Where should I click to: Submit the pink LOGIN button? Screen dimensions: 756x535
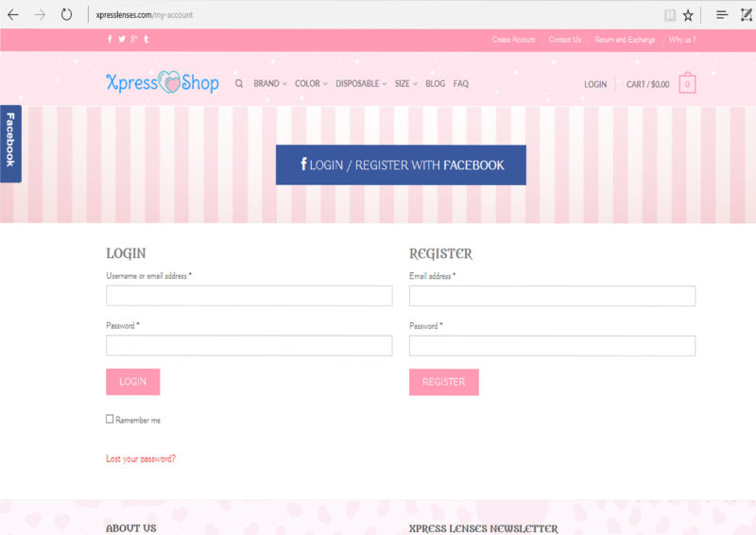[x=133, y=382]
